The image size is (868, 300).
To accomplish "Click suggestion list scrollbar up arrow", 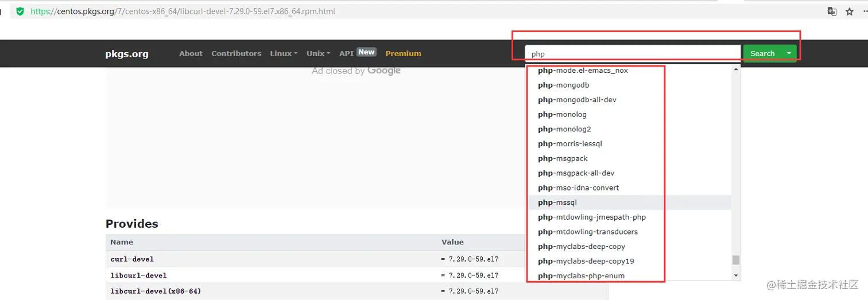I will 736,69.
